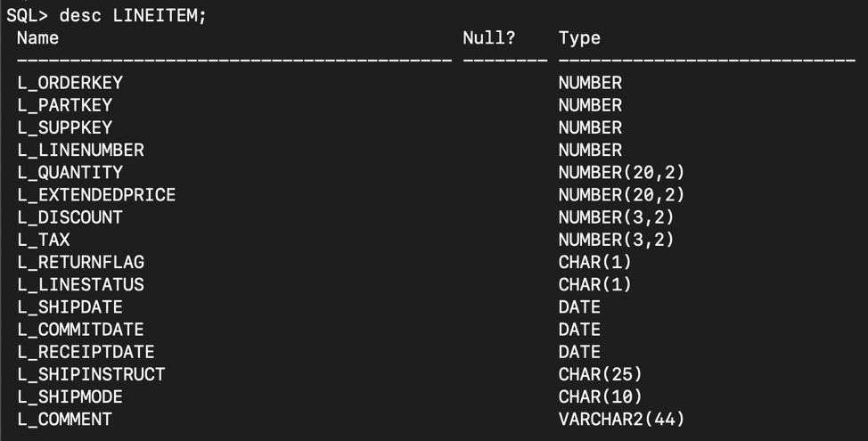868x441 pixels.
Task: Click the Null? column header
Action: tap(488, 37)
